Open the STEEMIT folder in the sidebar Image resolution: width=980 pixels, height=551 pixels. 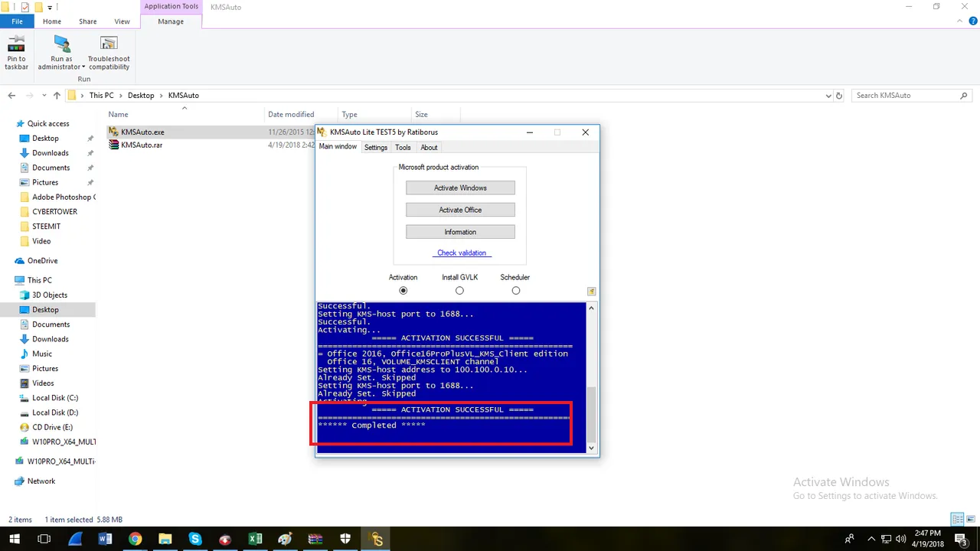coord(46,226)
